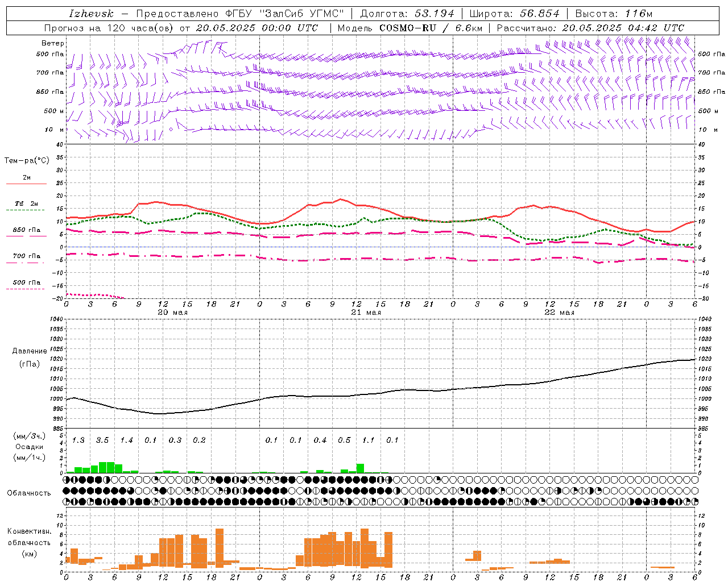The height and width of the screenshot is (582, 728).
Task: Click the '(мм/1ч.)' unit label
Action: pos(30,458)
